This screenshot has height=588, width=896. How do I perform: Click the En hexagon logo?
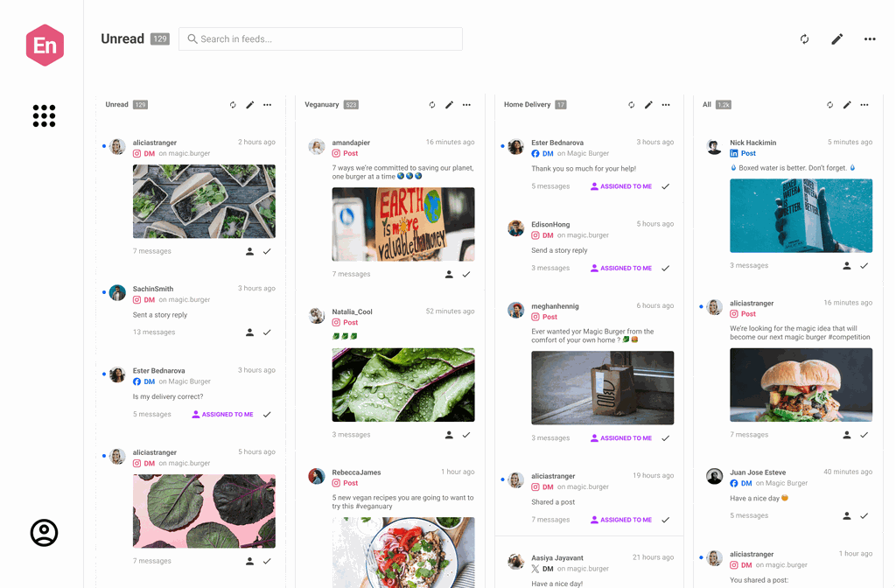(45, 45)
